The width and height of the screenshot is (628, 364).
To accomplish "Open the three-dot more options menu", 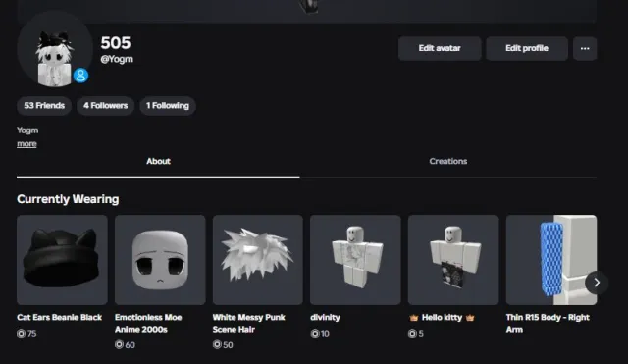I will pyautogui.click(x=585, y=48).
